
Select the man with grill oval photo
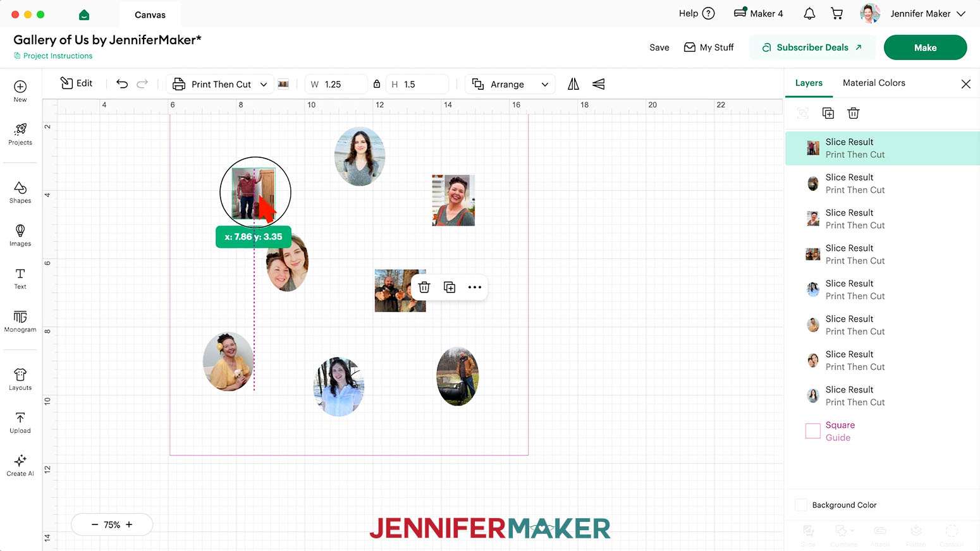[x=458, y=376]
